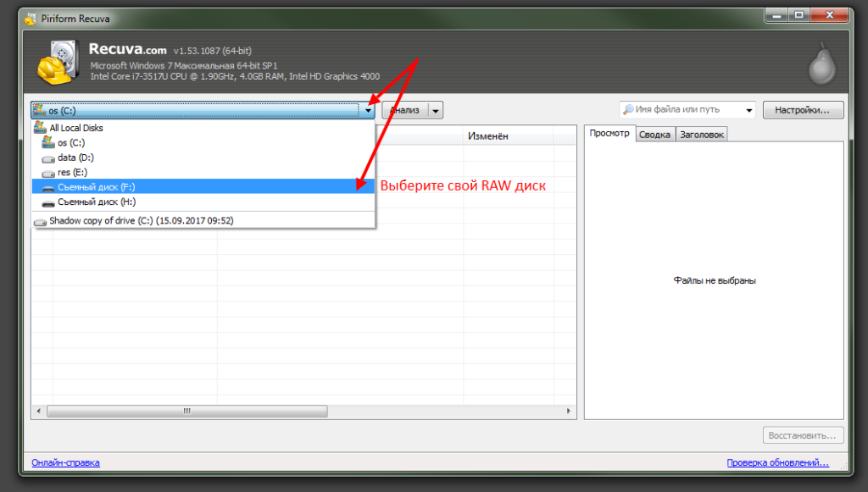Screen dimensions: 868x492
Task: Click the removable disk (F:) icon
Action: [x=48, y=189]
